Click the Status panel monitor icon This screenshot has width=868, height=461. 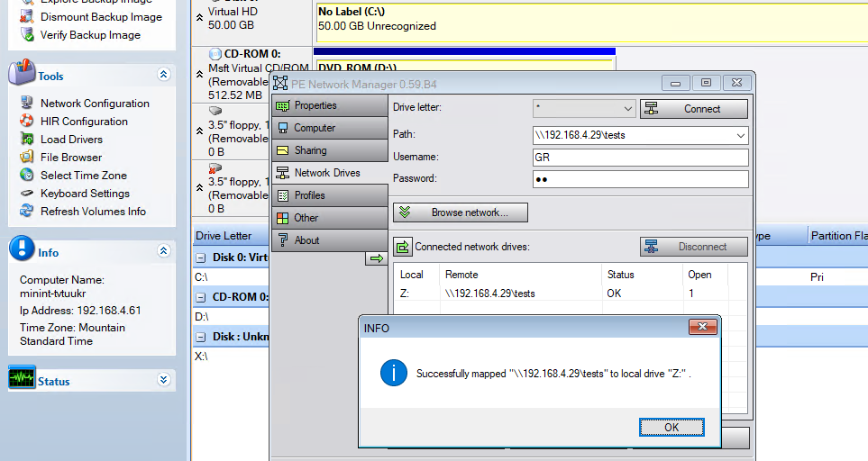pyautogui.click(x=22, y=377)
